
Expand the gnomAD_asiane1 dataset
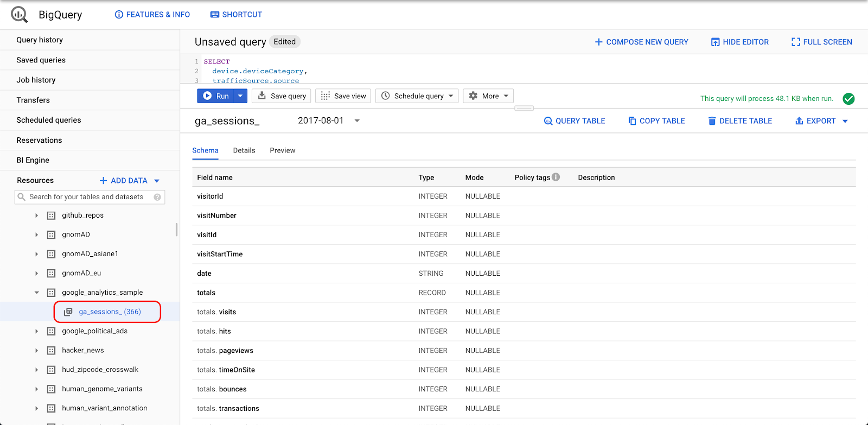point(36,254)
